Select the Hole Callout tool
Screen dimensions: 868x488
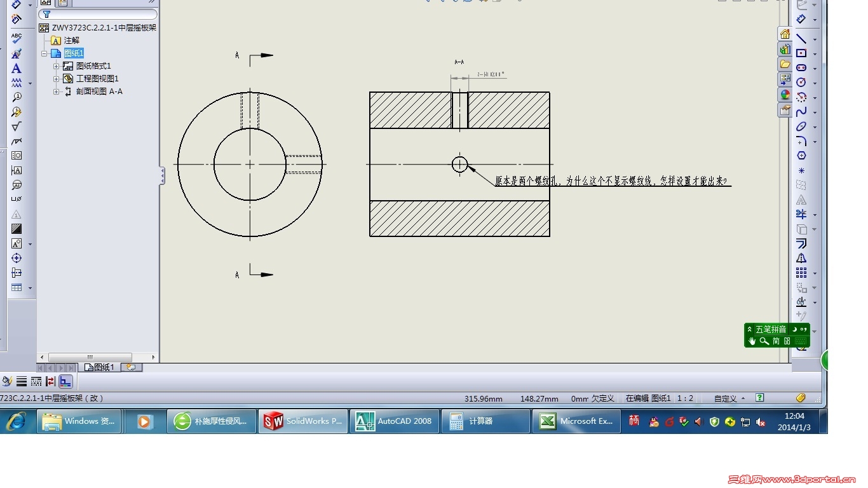pyautogui.click(x=17, y=200)
